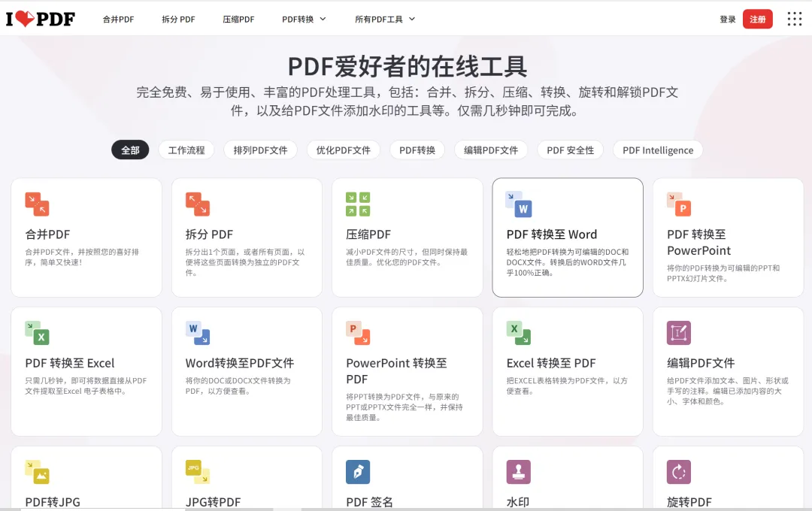Click description text starting '把EXCEL表格转换为PDF文件'
Image resolution: width=812 pixels, height=511 pixels.
click(x=567, y=386)
